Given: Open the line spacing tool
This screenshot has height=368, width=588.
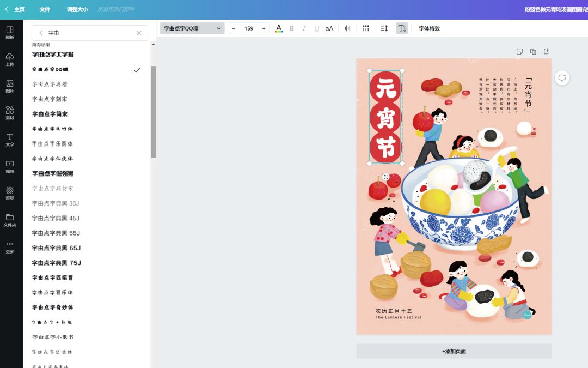Looking at the screenshot, I should (384, 28).
